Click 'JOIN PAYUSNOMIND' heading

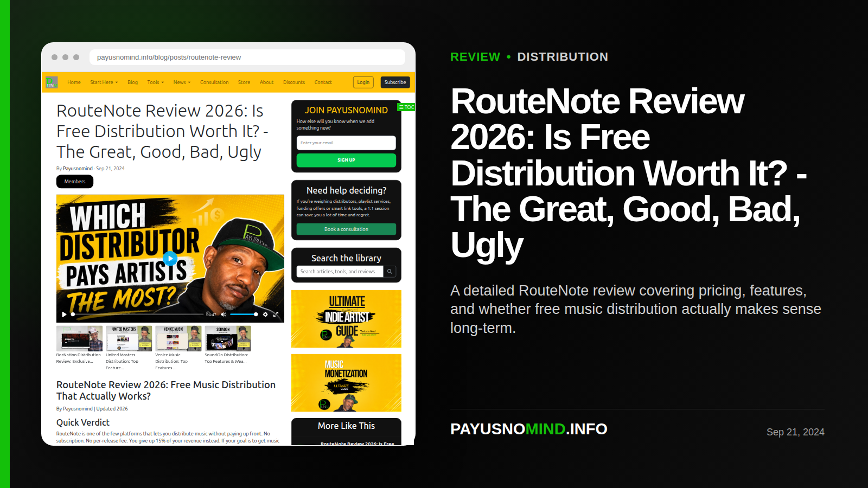(346, 110)
